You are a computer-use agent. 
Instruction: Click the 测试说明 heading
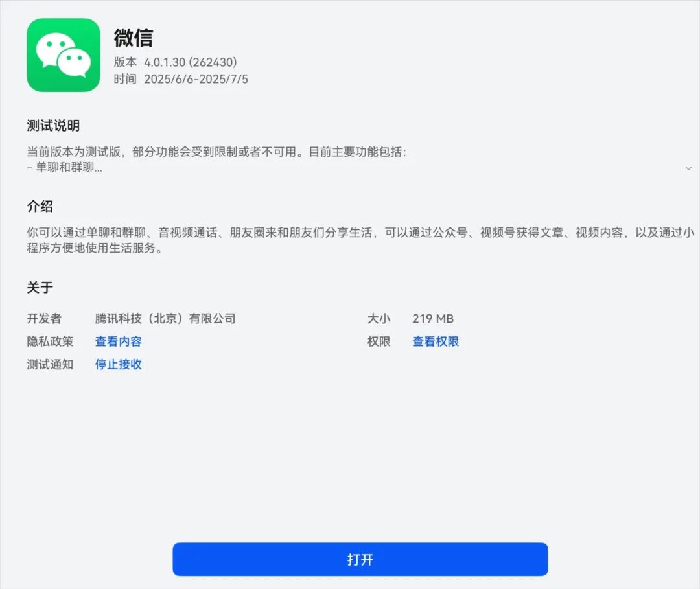(53, 126)
